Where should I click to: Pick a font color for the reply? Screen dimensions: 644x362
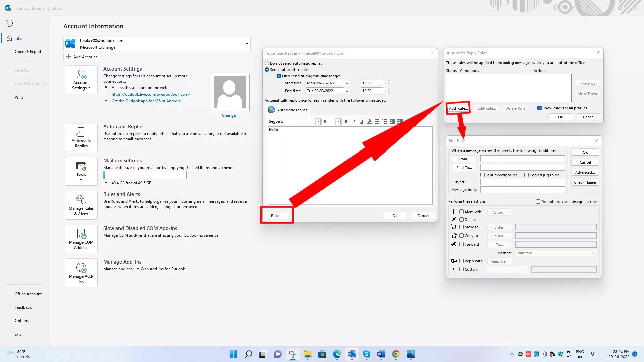pyautogui.click(x=369, y=121)
